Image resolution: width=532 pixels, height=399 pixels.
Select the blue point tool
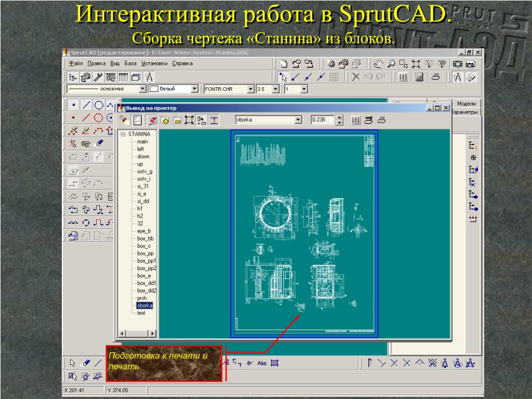[74, 105]
